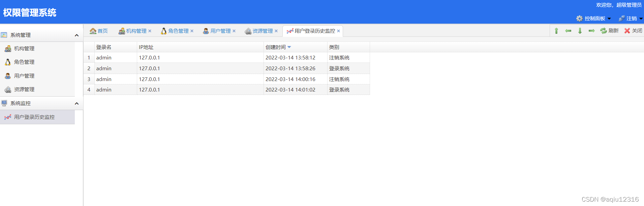This screenshot has height=206, width=644.
Task: Click the 系统管理 section header icon
Action: click(x=4, y=35)
